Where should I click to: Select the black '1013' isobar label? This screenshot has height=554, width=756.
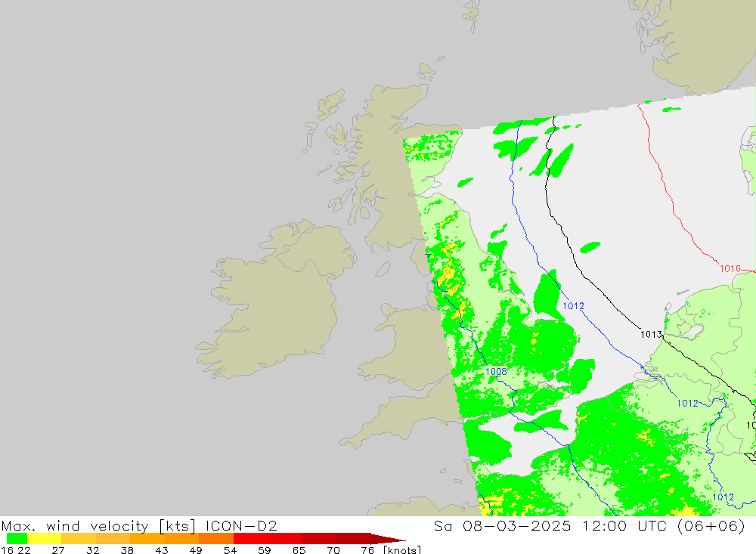tap(651, 334)
